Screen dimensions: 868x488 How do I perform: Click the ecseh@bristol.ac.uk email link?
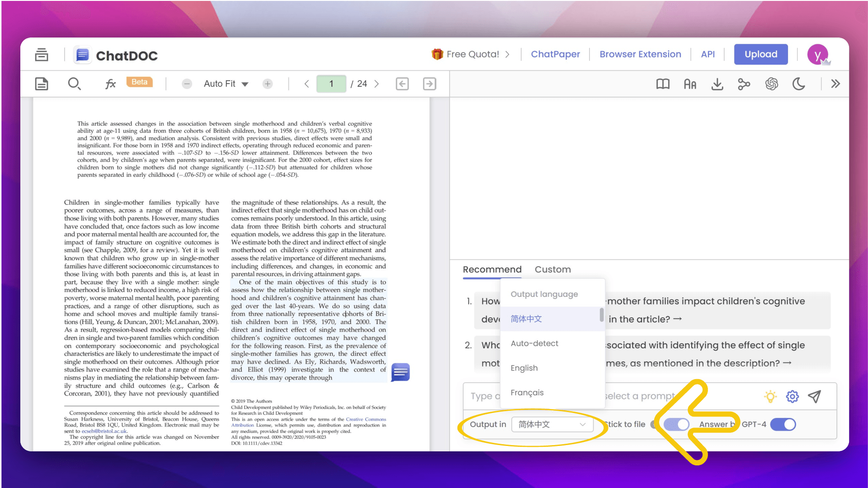click(x=104, y=431)
